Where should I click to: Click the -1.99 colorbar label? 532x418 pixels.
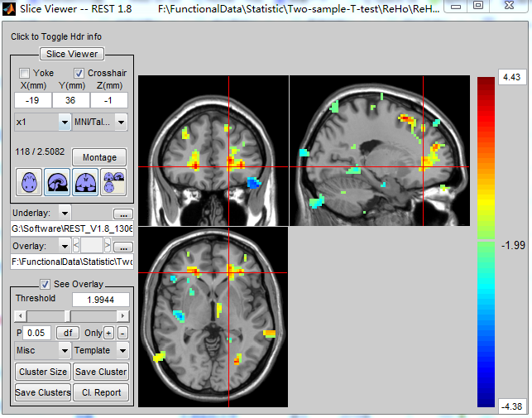coord(513,245)
